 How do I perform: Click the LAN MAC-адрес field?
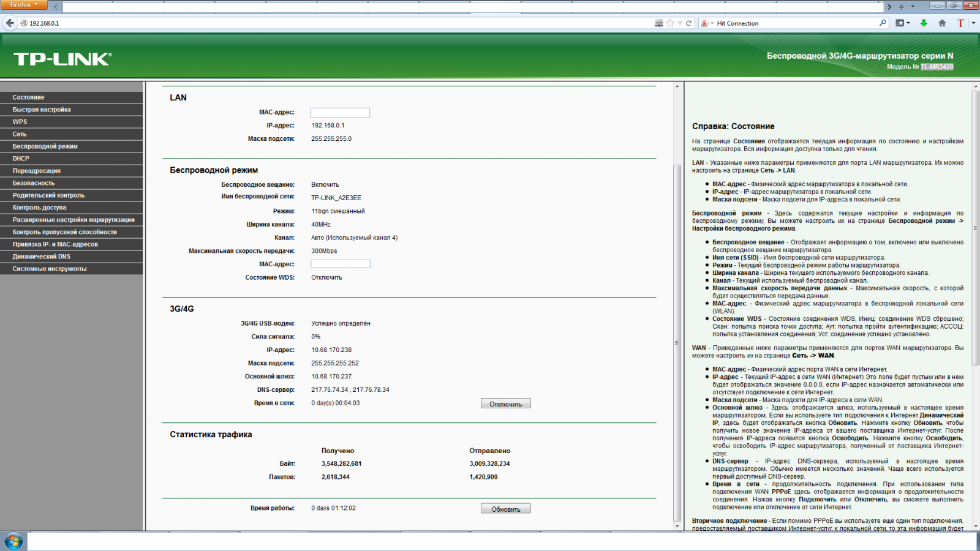340,113
